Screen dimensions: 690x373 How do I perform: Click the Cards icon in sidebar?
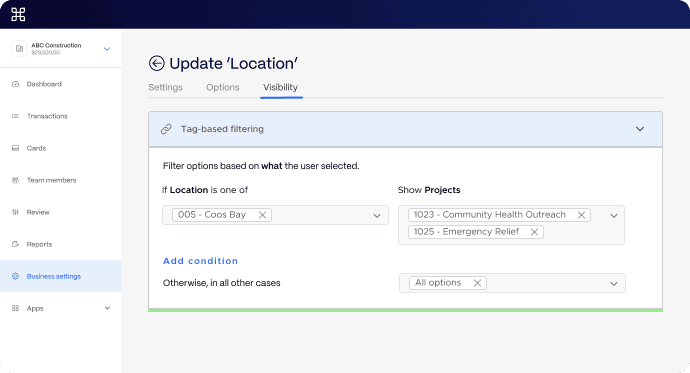coord(15,148)
